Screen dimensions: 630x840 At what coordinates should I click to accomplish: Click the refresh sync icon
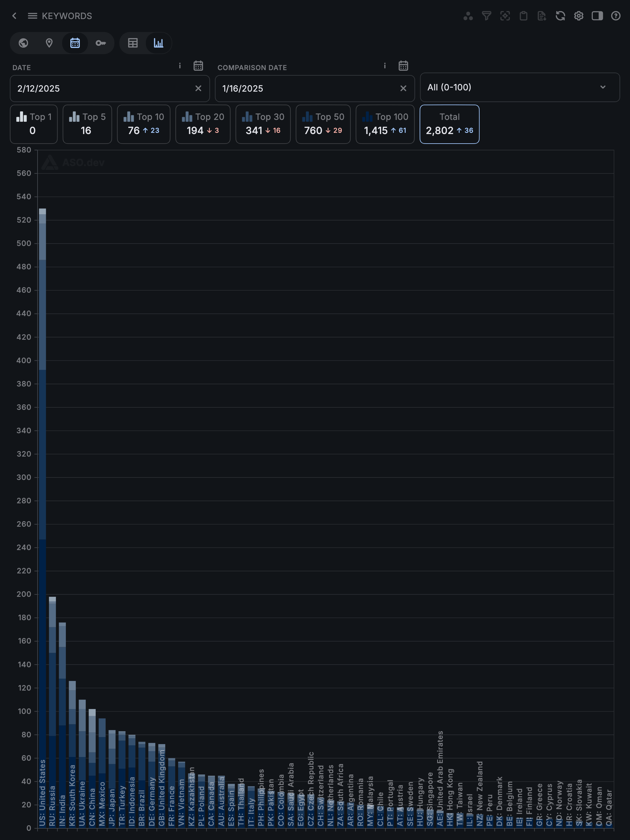pyautogui.click(x=560, y=16)
